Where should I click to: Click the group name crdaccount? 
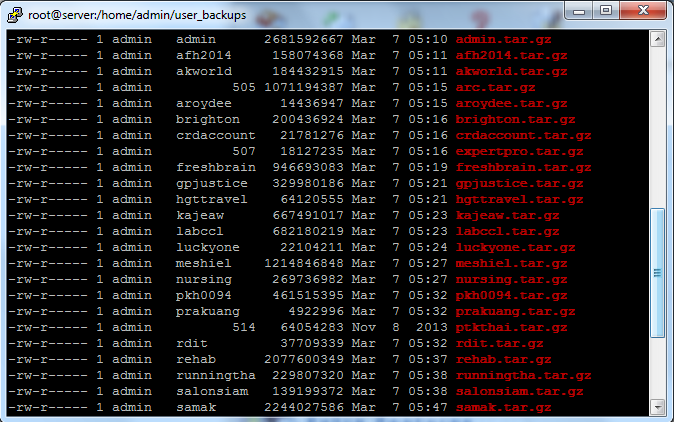point(216,135)
